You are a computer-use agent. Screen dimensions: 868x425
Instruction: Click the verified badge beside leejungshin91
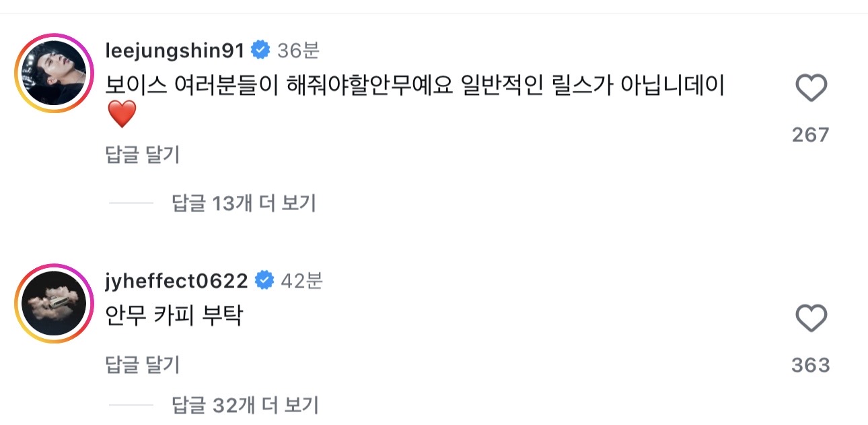[260, 50]
